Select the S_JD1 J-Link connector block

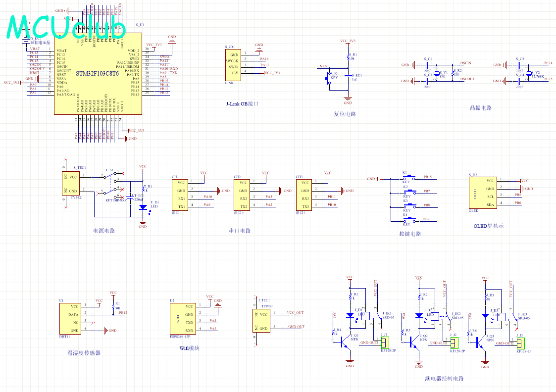click(x=233, y=65)
